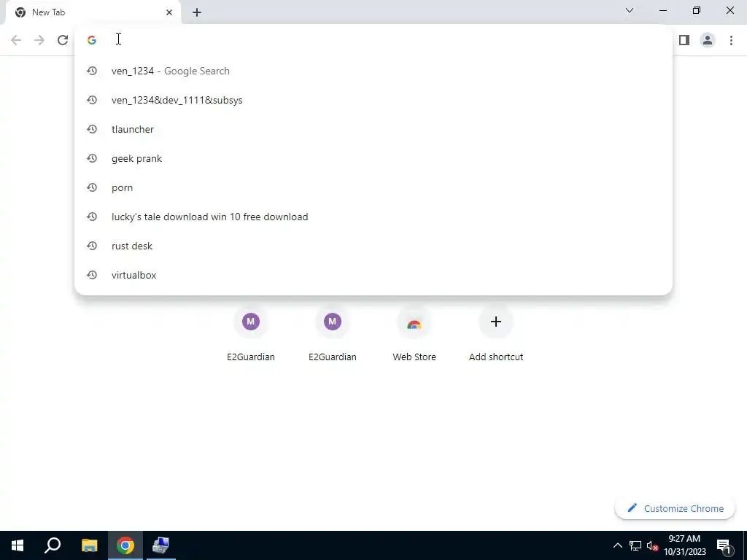This screenshot has width=747, height=560.
Task: Click the Chrome taskbar icon
Action: tap(125, 545)
